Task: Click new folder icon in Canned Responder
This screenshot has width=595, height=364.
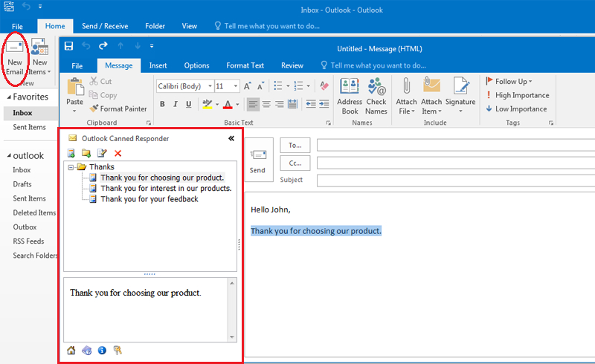Action: pos(86,153)
